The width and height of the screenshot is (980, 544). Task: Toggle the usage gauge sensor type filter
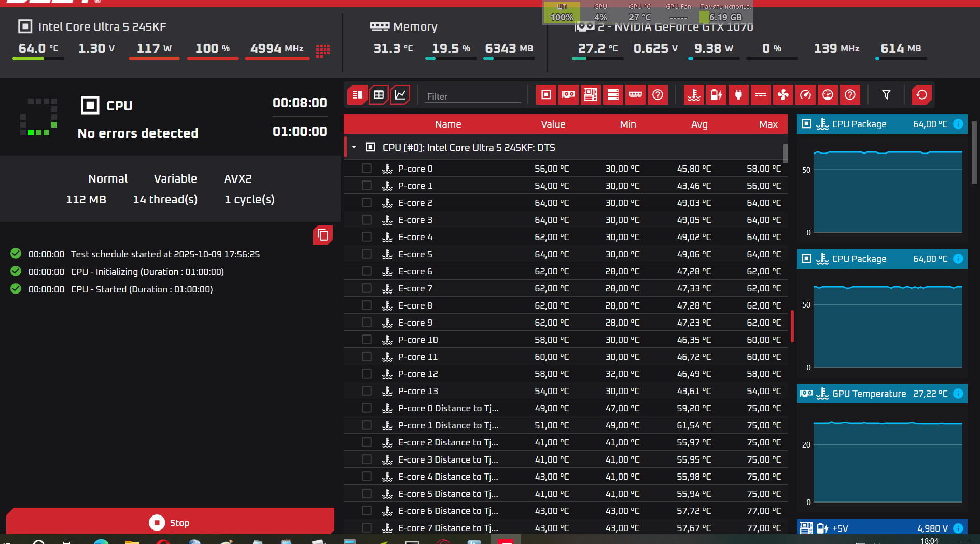(828, 95)
